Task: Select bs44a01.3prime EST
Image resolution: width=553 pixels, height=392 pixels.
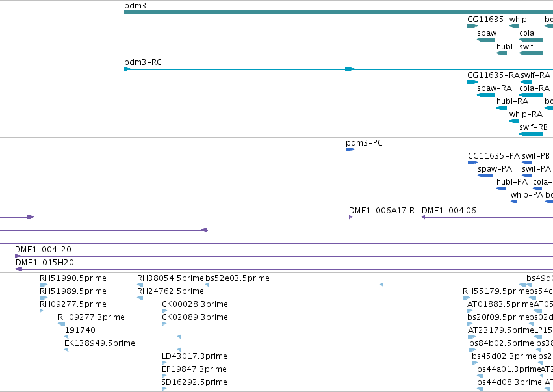Action: [480, 376]
